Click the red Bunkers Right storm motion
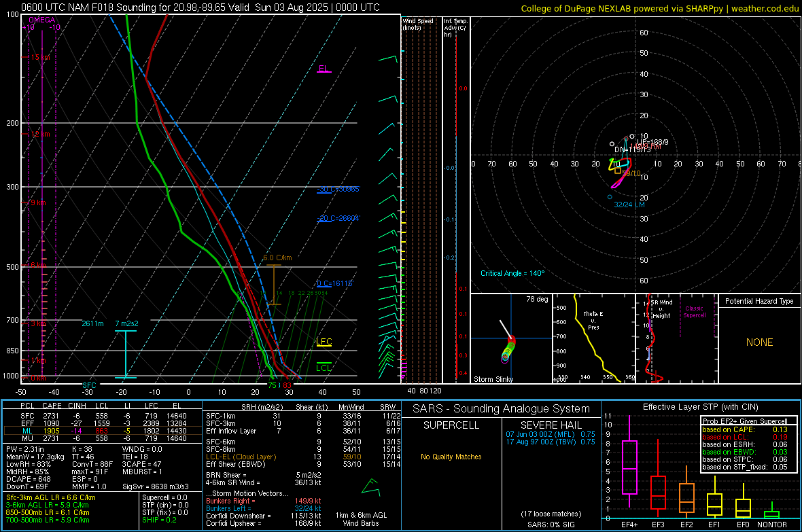 pos(264,501)
